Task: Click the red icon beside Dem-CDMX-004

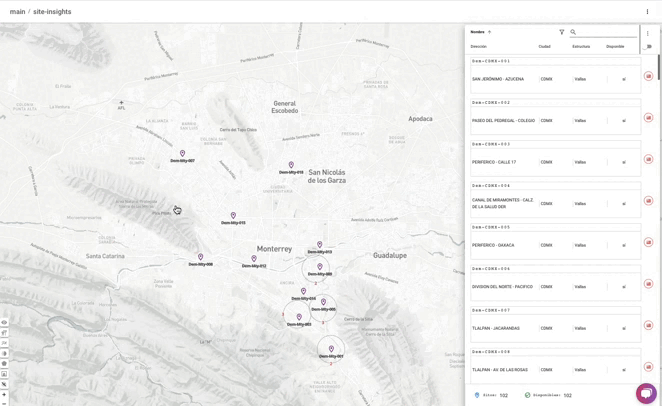Action: tap(648, 200)
